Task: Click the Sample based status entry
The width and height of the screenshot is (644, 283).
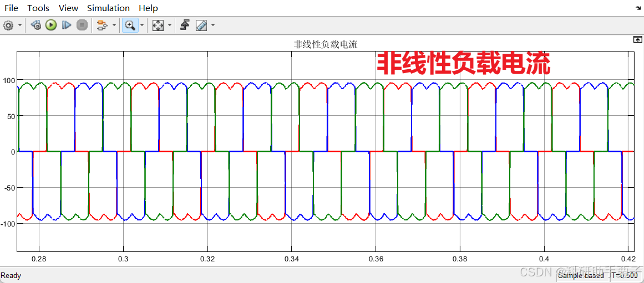Action: click(581, 276)
